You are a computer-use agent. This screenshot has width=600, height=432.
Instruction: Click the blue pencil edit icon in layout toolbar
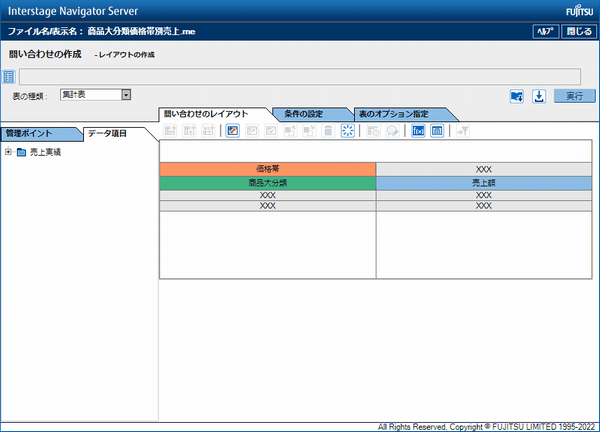click(x=233, y=131)
